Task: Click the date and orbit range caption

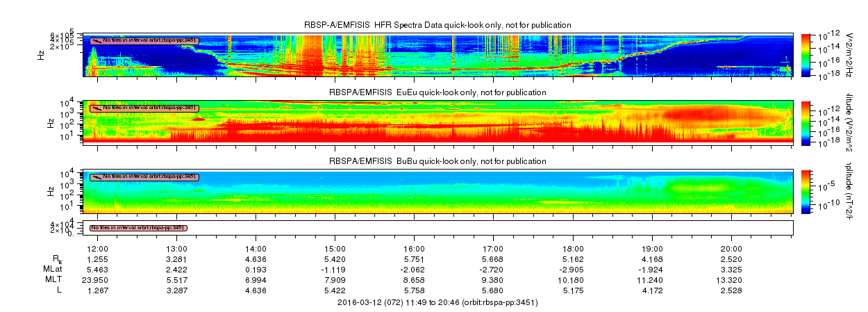Action: pyautogui.click(x=437, y=303)
